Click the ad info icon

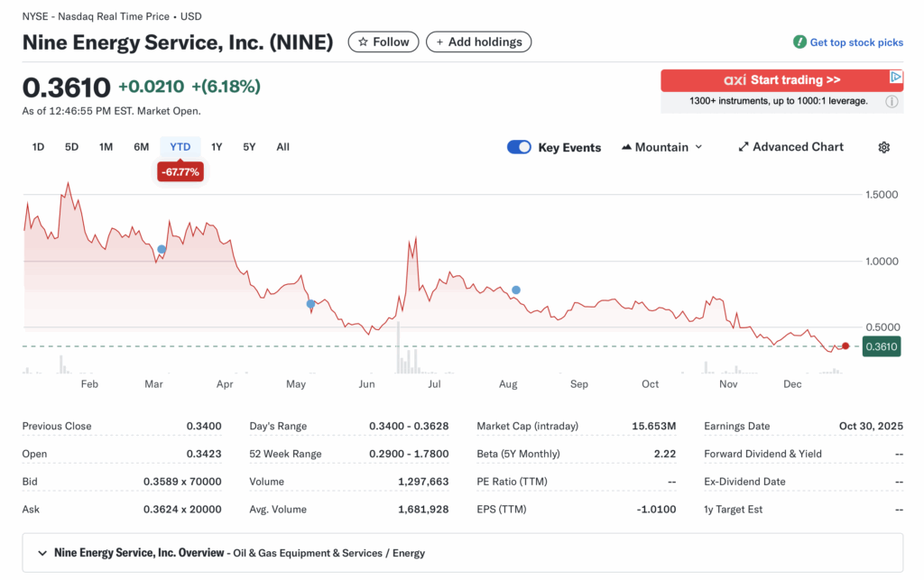(892, 102)
